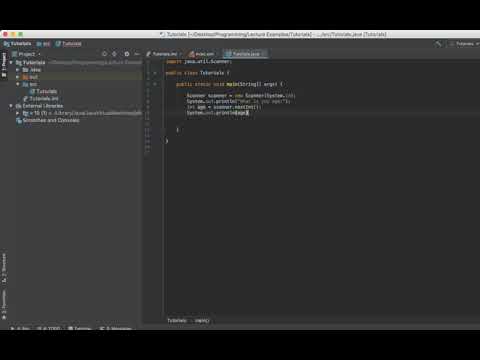Screen dimensions: 480x360
Task: Switch to the Tutorials.iml editor tab
Action: click(163, 54)
